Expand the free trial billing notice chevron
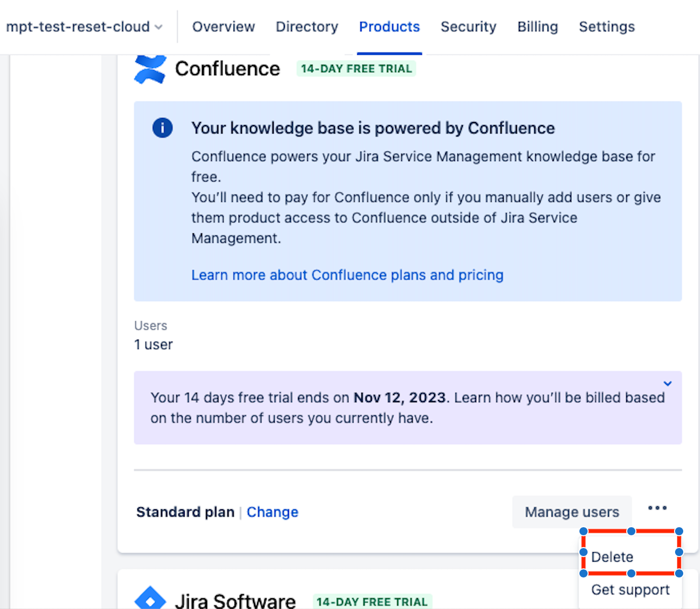Screen dimensions: 700x609 click(667, 383)
